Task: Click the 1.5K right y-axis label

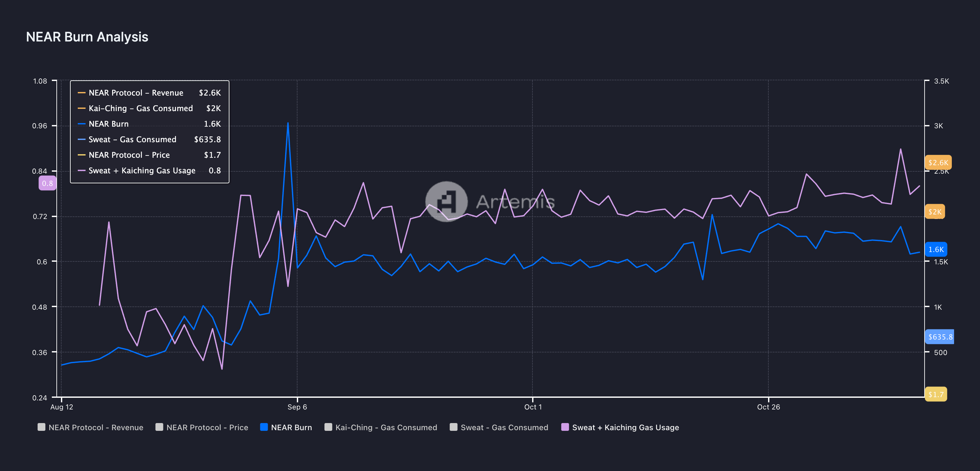Action: 941,262
